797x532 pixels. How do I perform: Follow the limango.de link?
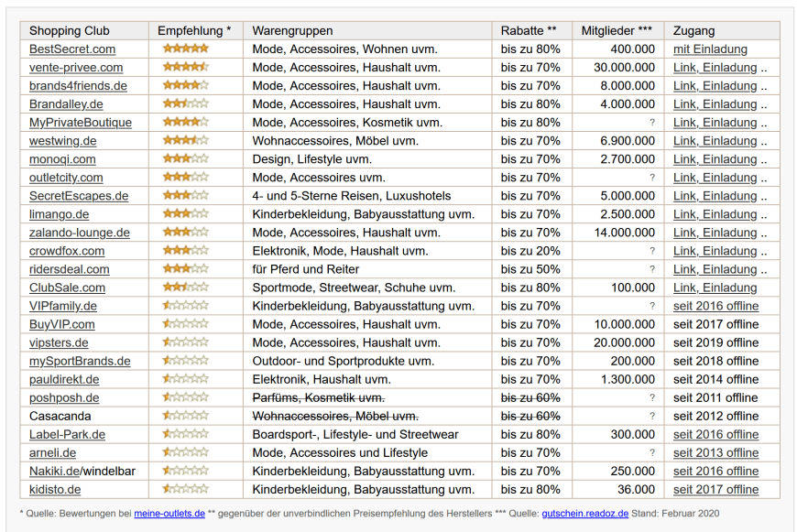[x=59, y=214]
